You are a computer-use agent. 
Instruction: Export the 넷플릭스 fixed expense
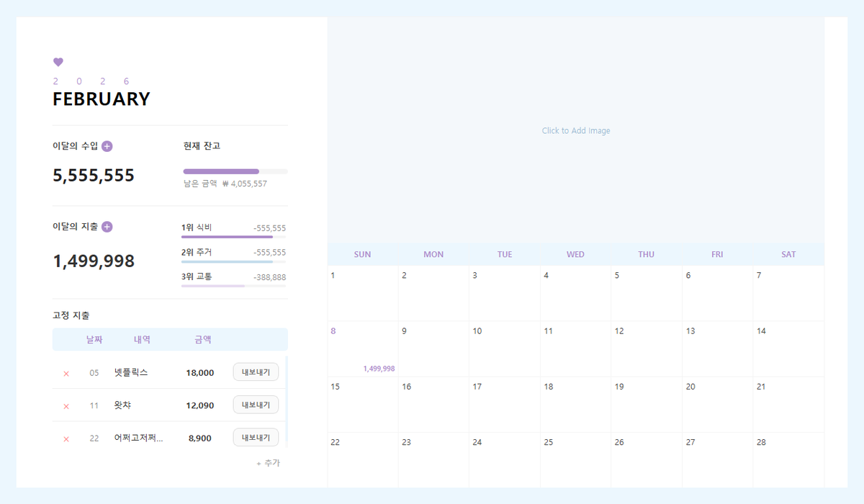[x=256, y=372]
